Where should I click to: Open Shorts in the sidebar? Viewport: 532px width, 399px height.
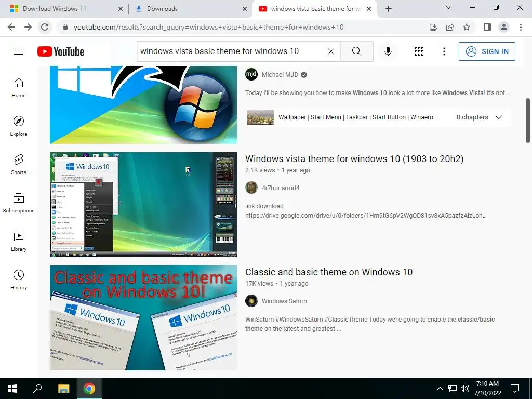pos(19,165)
